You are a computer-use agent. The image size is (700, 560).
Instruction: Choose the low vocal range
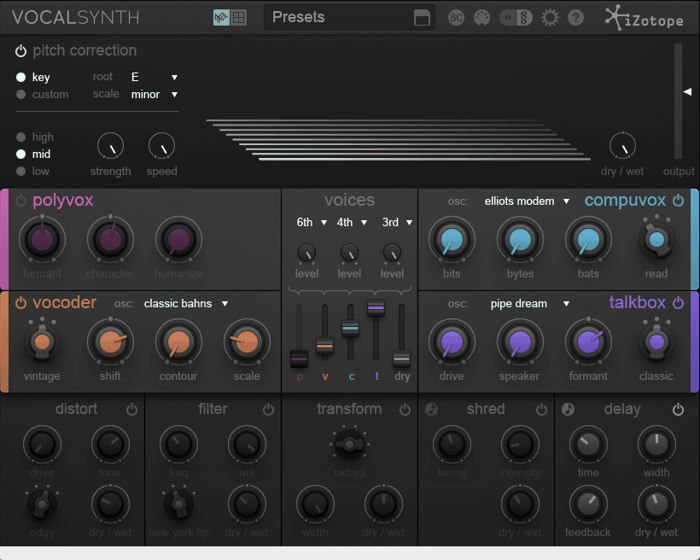pos(21,171)
